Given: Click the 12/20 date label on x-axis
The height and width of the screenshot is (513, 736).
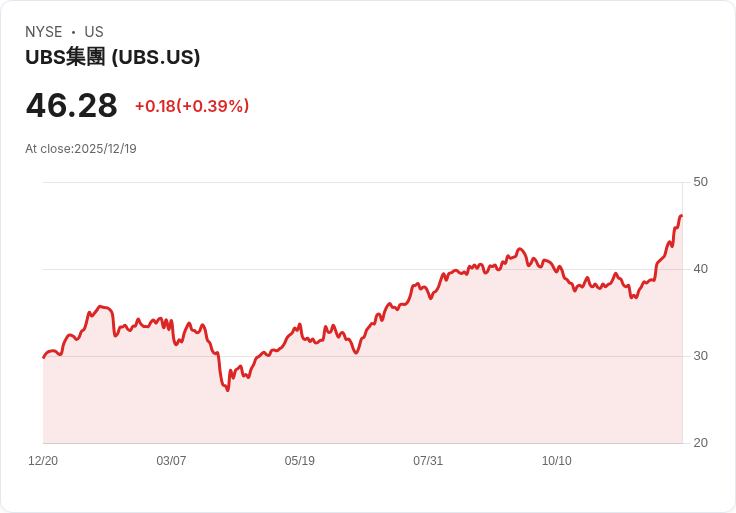Looking at the screenshot, I should pos(43,460).
